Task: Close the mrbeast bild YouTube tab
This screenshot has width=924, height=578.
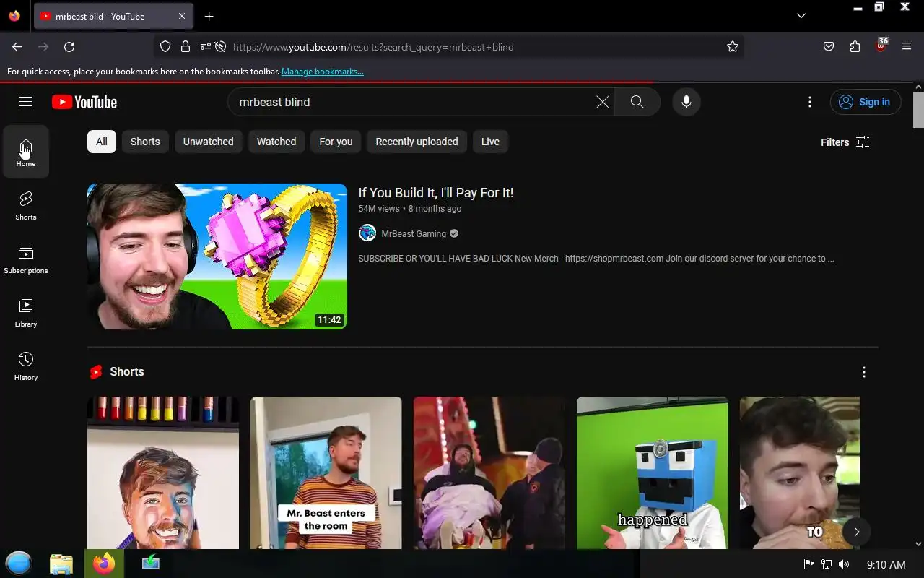Action: [x=182, y=16]
